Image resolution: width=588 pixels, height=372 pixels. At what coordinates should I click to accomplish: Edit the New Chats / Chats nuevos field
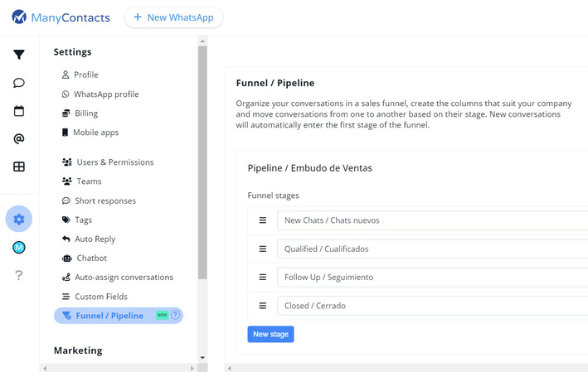click(x=432, y=220)
